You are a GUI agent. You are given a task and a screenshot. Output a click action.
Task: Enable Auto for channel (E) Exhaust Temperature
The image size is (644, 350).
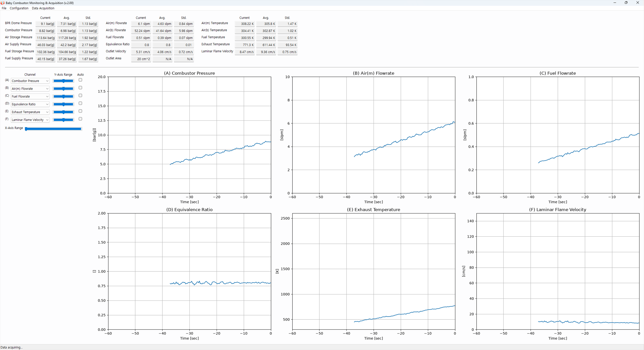pos(80,111)
